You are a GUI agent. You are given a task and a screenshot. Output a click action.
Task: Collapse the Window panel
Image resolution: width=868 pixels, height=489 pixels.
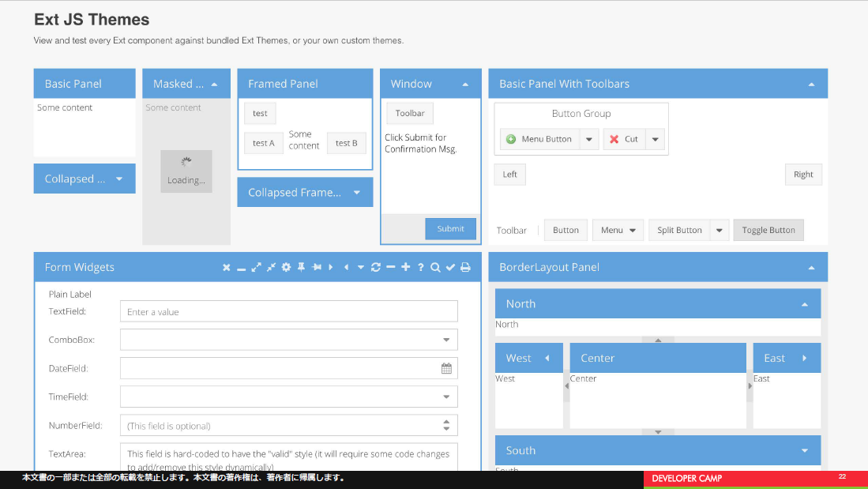(x=465, y=85)
